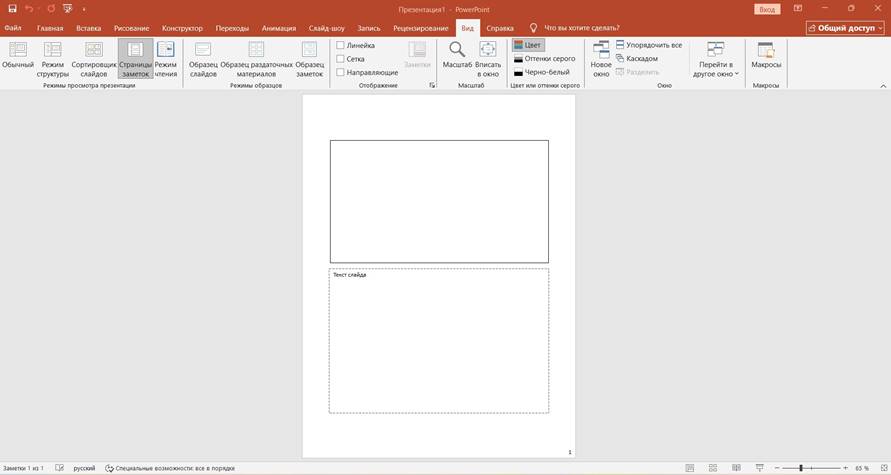Open Отображение group dialog launcher

(433, 86)
